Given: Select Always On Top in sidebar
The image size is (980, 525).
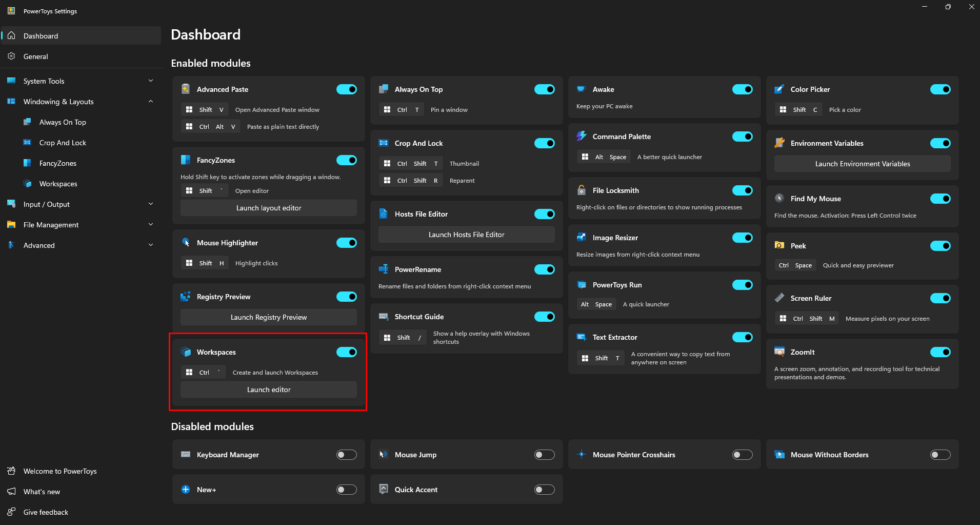Looking at the screenshot, I should (x=81, y=122).
